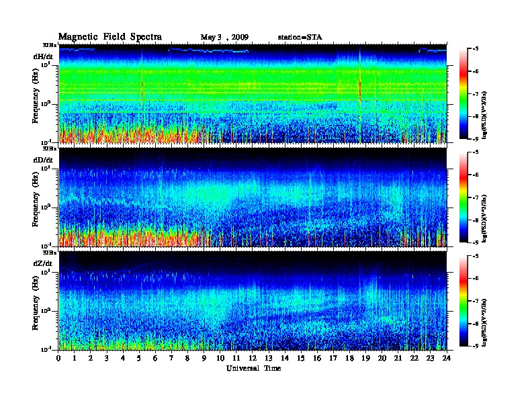Click inside the dD/dt spectrogram plot

253,197
